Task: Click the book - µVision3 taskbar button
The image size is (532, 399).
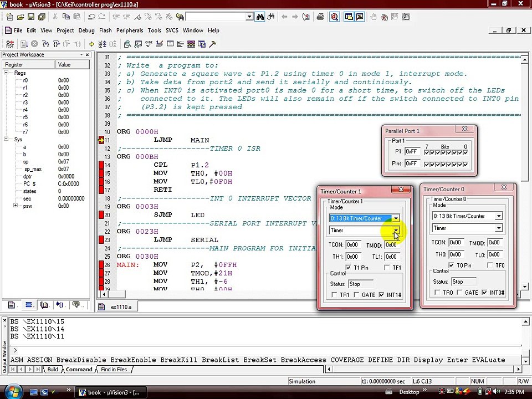Action: 111,392
